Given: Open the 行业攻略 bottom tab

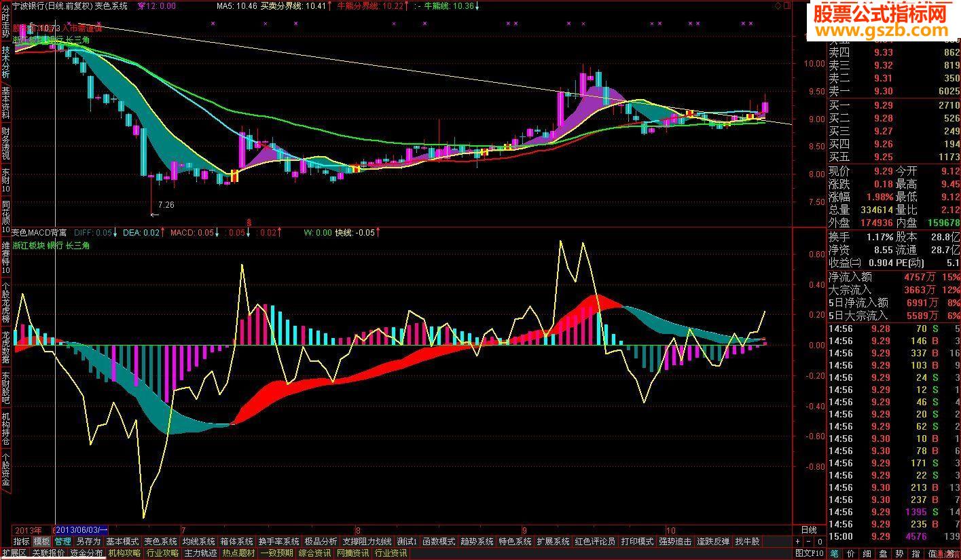Looking at the screenshot, I should tap(163, 553).
